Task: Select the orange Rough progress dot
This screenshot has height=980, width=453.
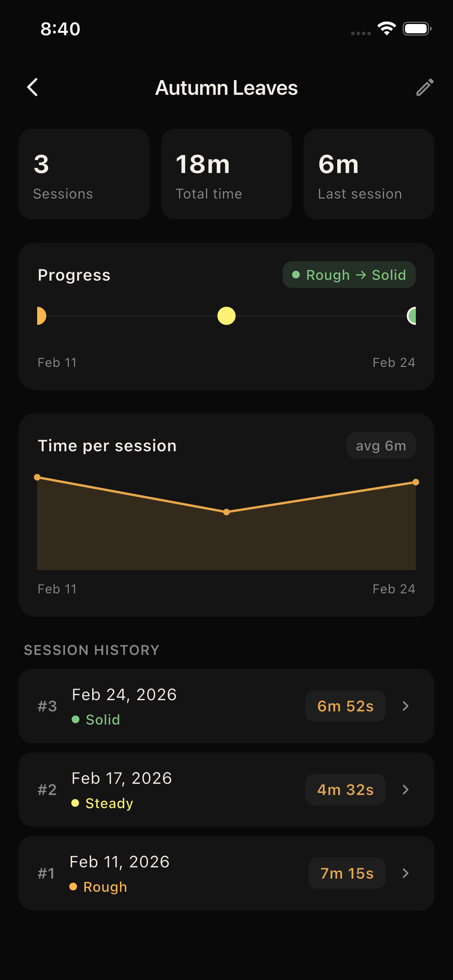Action: pyautogui.click(x=41, y=316)
